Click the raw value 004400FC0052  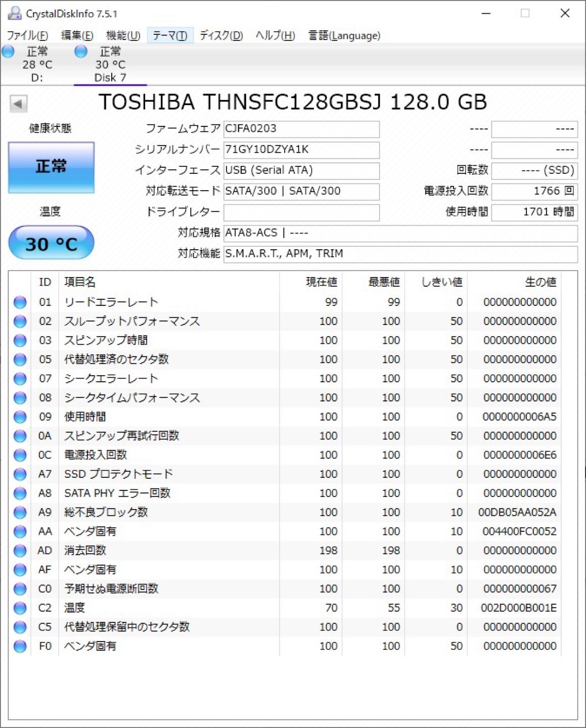pyautogui.click(x=519, y=532)
